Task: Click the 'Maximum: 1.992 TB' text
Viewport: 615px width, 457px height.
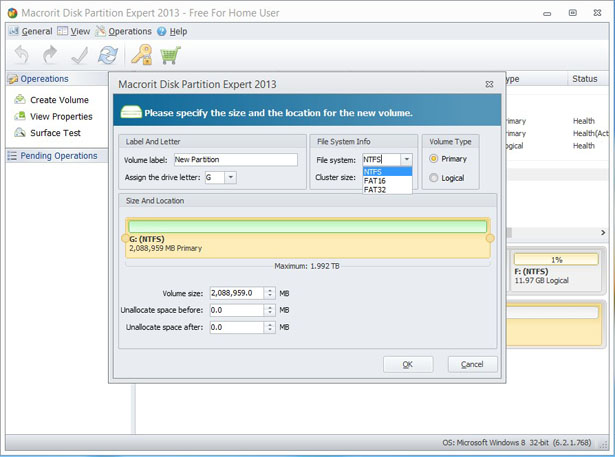Action: pos(307,266)
